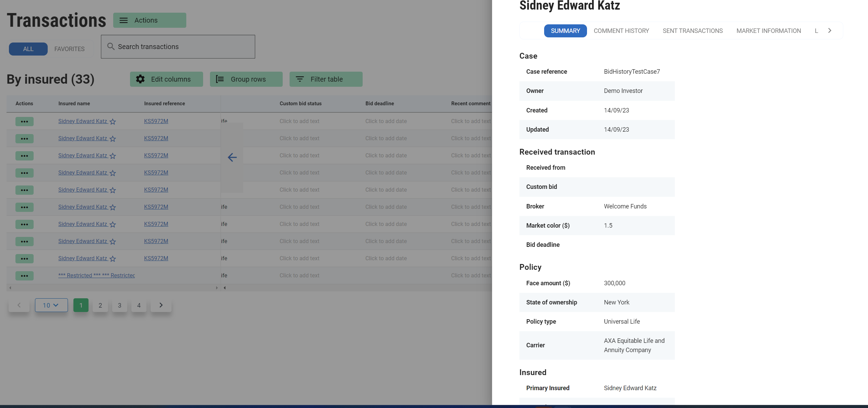Click the Filter table funnel icon
868x408 pixels.
[x=300, y=79]
